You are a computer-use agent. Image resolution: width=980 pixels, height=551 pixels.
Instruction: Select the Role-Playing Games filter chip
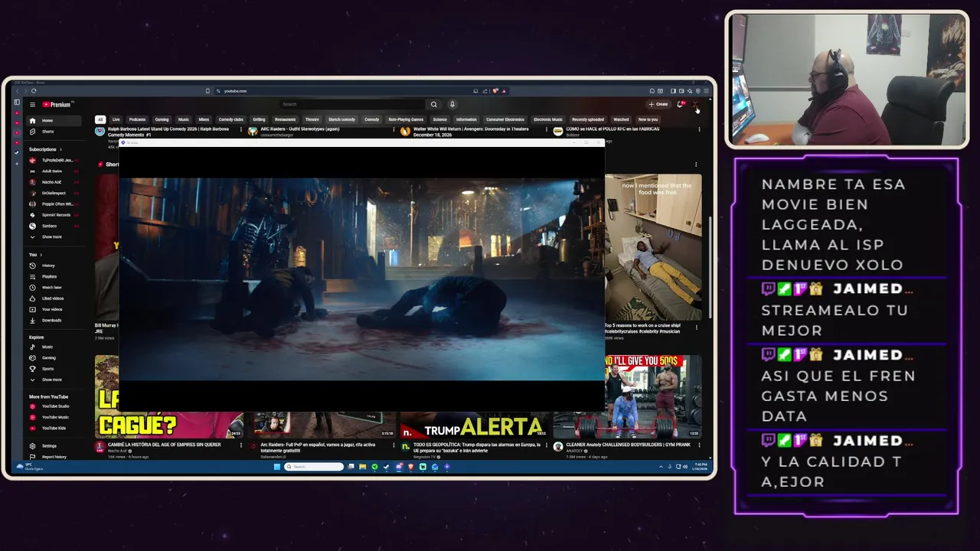point(406,119)
